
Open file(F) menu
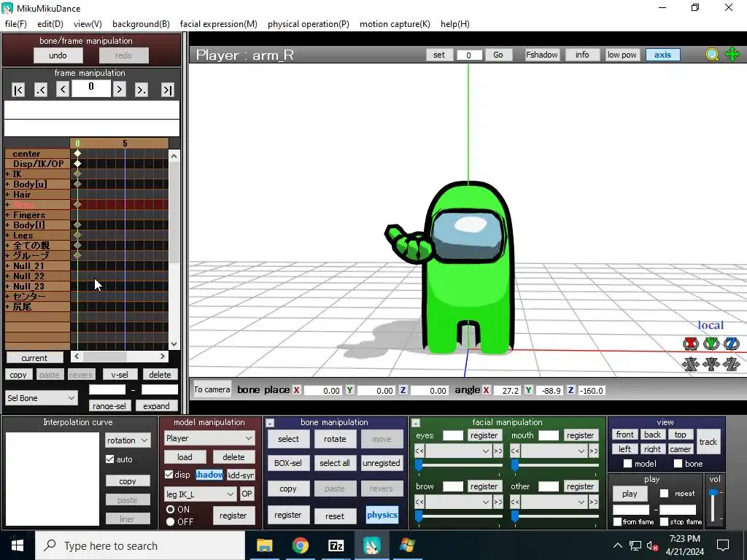[x=16, y=24]
